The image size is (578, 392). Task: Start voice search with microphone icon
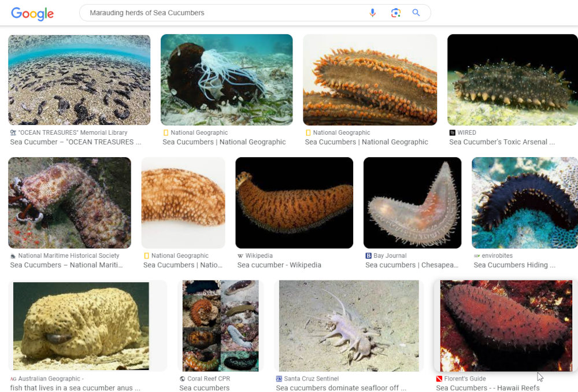coord(373,13)
